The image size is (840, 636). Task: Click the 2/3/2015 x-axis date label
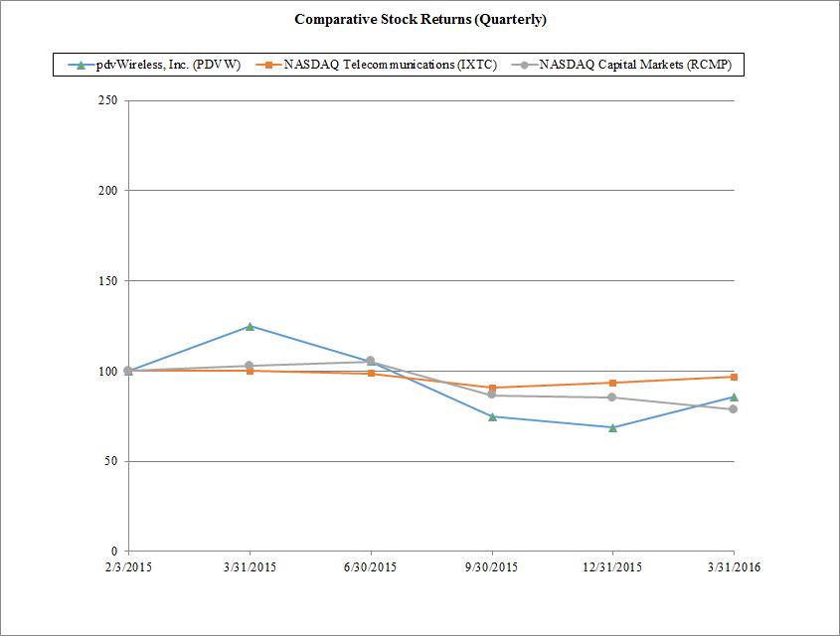(x=128, y=567)
